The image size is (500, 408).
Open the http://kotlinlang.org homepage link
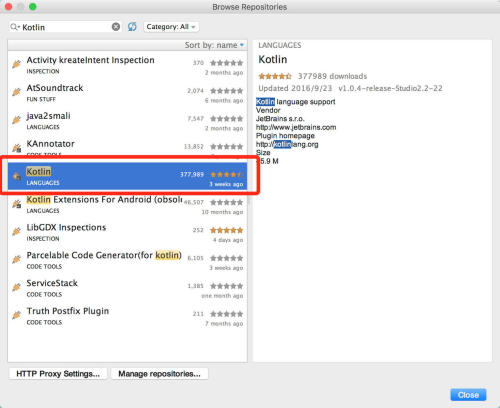pyautogui.click(x=287, y=144)
